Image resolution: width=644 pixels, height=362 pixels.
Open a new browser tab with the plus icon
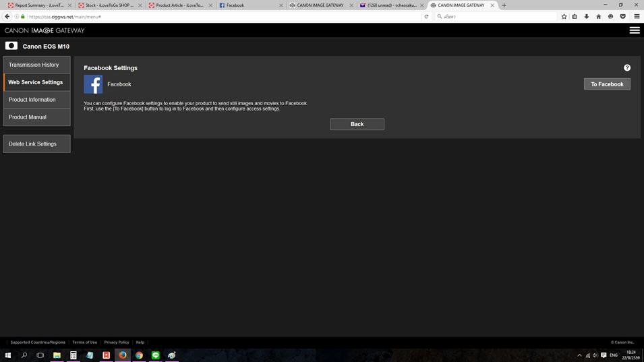pos(504,5)
